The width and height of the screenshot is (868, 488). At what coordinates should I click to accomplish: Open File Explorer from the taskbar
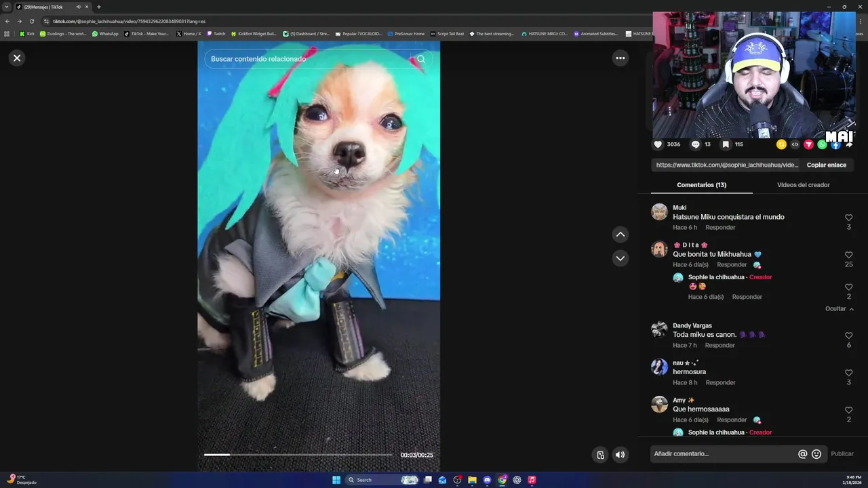tap(472, 480)
